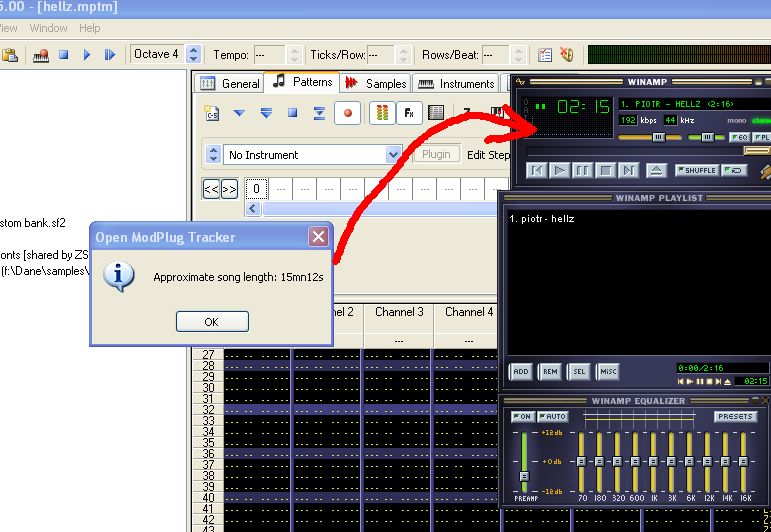Viewport: 771px width, 532px height.
Task: Click the order list scroll left arrow
Action: (x=253, y=208)
